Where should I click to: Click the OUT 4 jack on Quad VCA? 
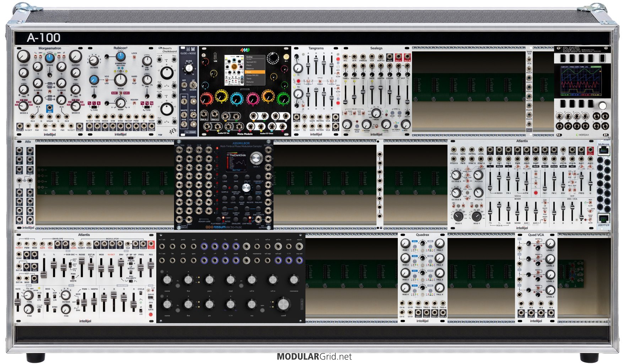pyautogui.click(x=551, y=313)
